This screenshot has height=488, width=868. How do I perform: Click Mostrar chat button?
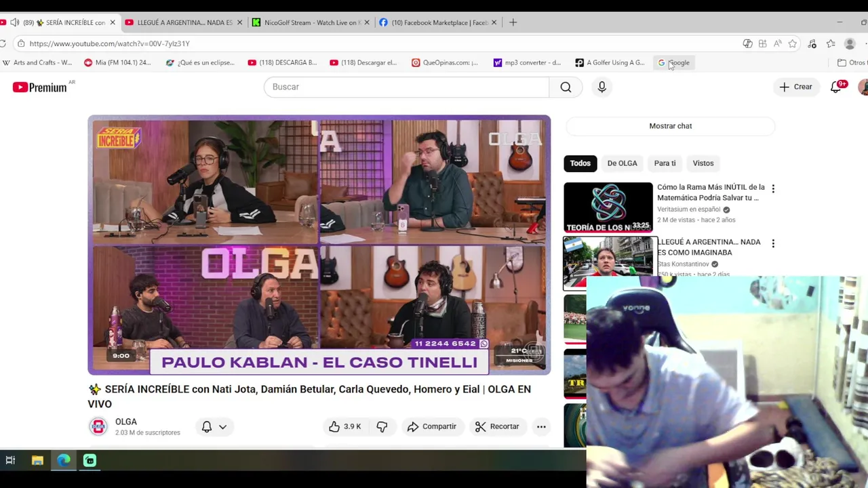[x=671, y=126]
